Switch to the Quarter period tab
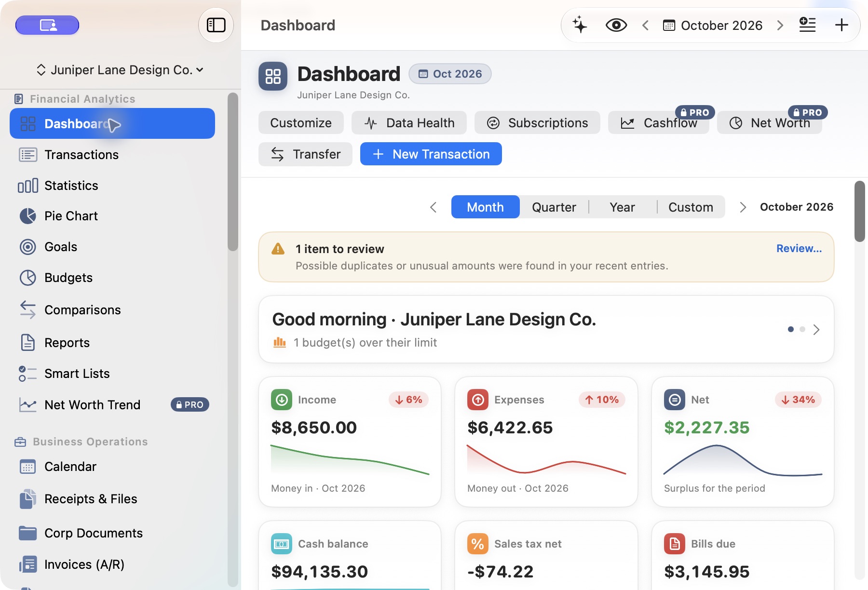868x590 pixels. pos(554,207)
